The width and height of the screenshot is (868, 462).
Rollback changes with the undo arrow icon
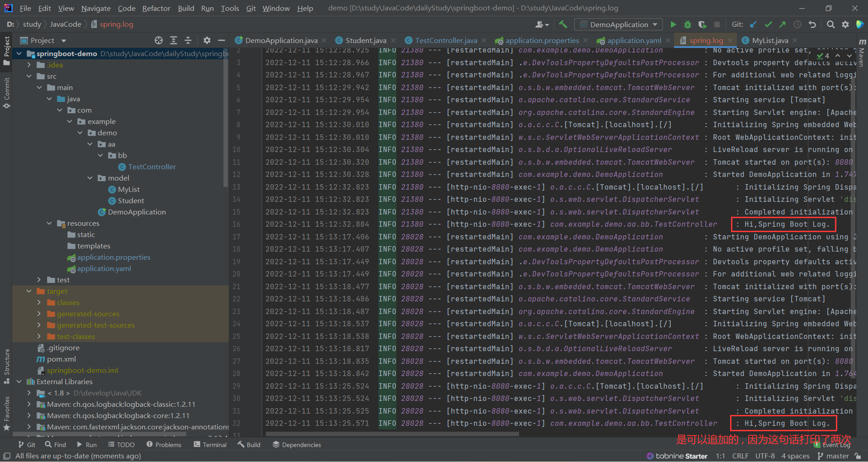point(812,24)
